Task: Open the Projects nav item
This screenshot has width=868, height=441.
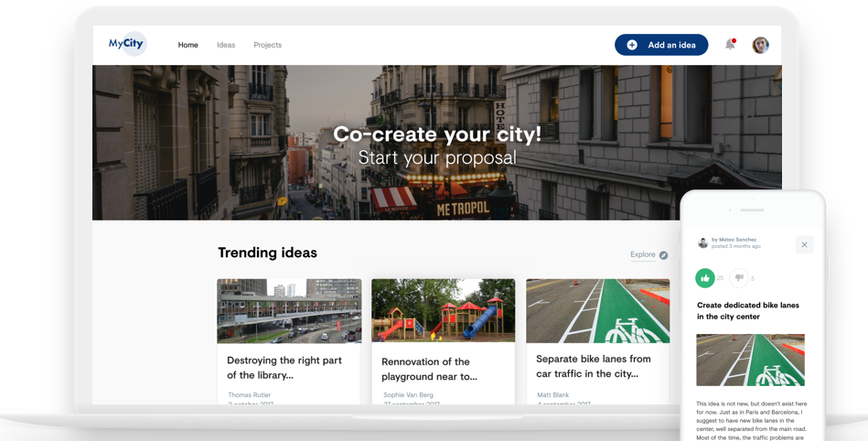Action: [x=267, y=45]
